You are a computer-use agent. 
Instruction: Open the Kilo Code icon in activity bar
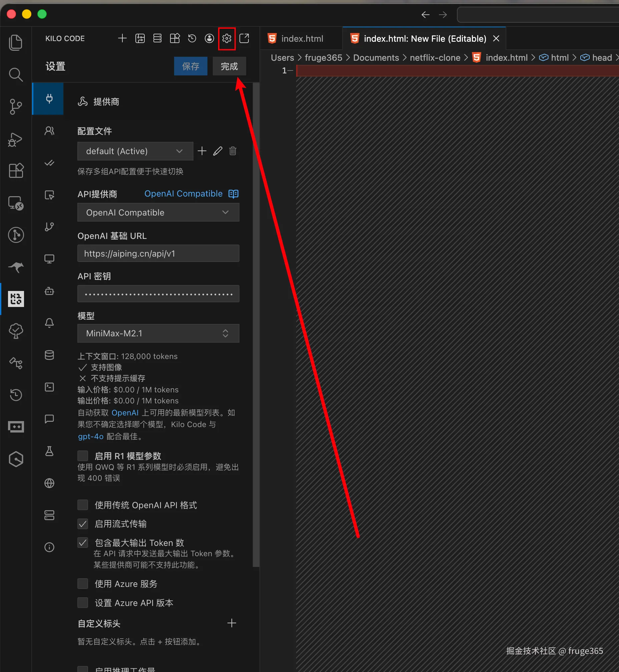point(16,299)
